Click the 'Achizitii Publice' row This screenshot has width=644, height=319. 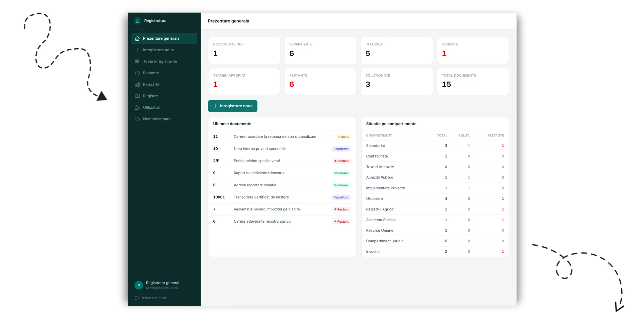435,178
